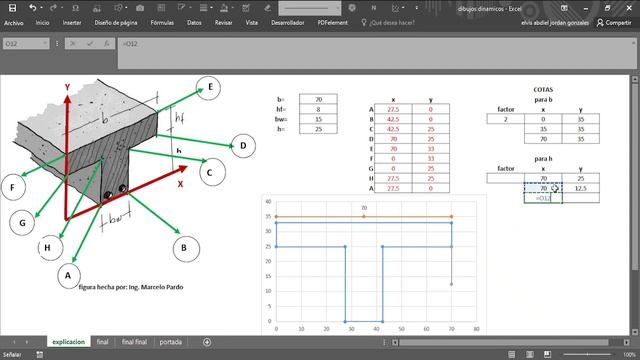Screen dimensions: 640x360
Task: Open the PDFelement ribbon tab
Action: coord(333,23)
